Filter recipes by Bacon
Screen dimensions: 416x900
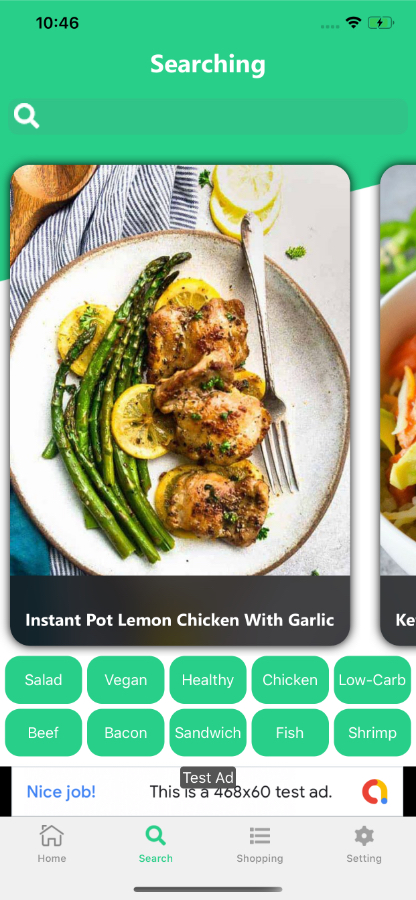126,732
